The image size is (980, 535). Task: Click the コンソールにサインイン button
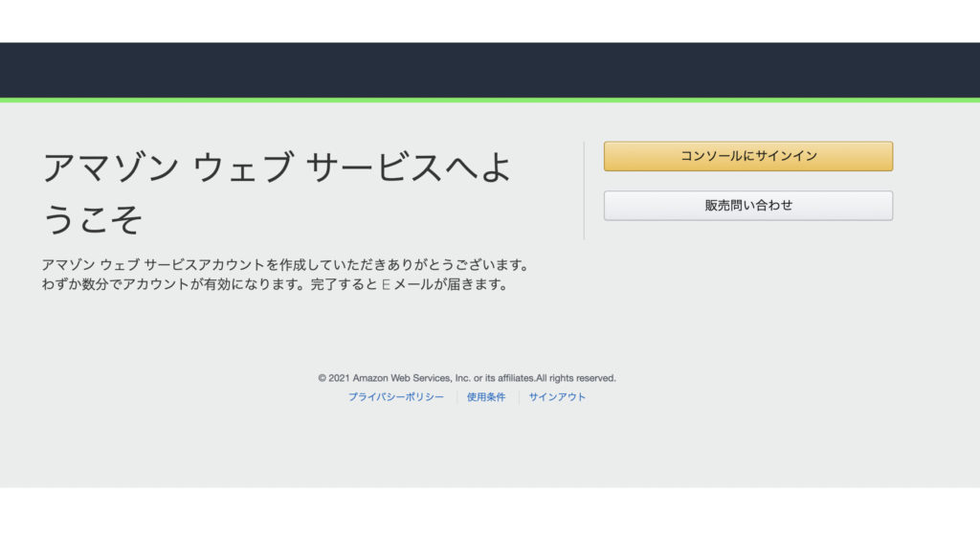(x=747, y=156)
